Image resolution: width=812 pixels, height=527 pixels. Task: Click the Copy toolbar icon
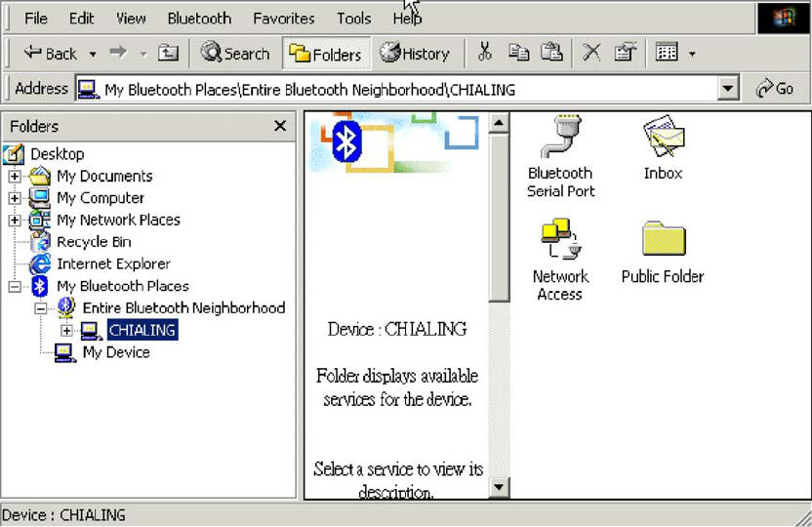518,53
